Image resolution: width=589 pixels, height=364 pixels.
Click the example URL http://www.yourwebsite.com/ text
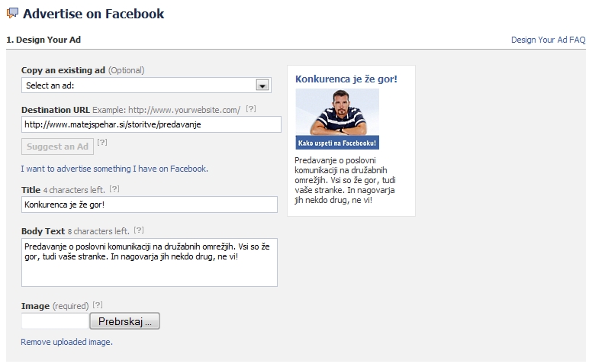[184, 110]
